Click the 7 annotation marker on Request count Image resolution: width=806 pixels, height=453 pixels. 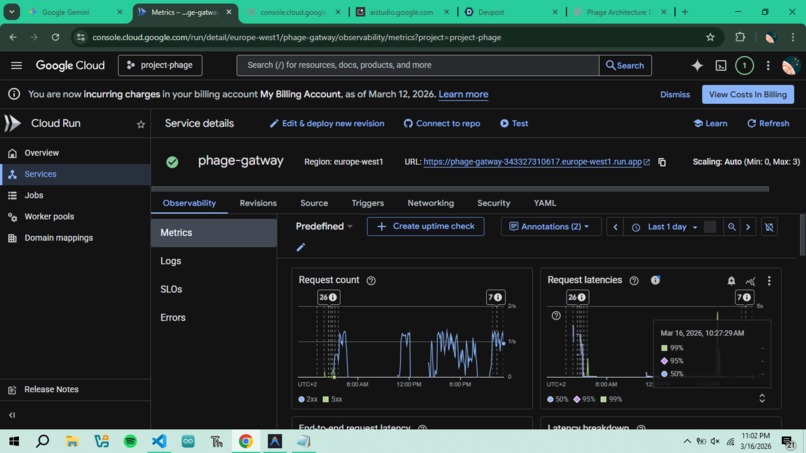(x=495, y=297)
